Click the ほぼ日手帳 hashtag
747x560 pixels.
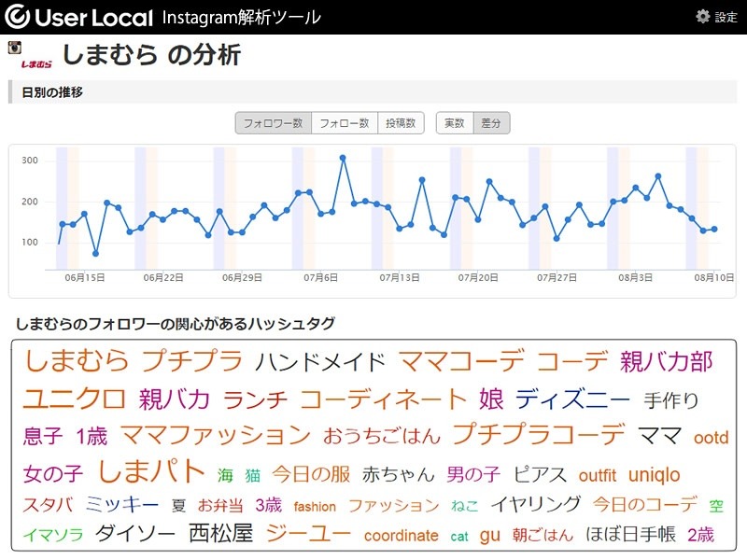tap(631, 534)
